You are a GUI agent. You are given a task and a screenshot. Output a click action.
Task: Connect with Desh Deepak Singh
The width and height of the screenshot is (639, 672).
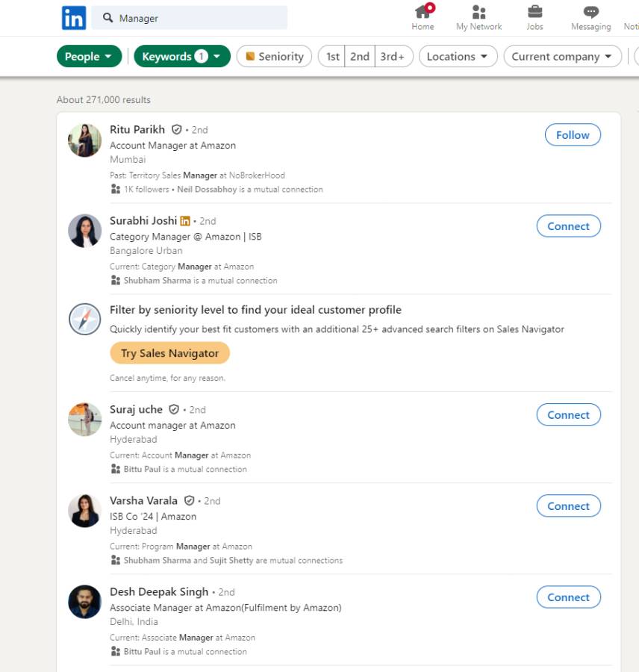click(x=568, y=597)
